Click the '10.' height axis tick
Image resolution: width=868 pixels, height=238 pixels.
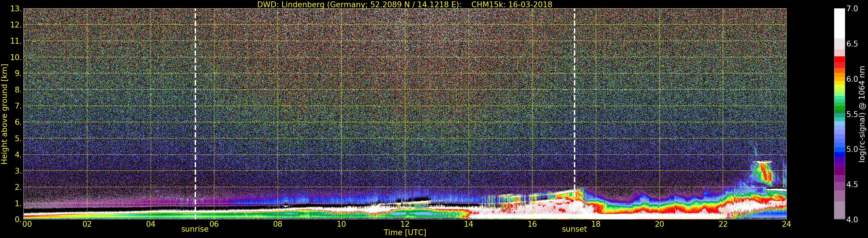pyautogui.click(x=16, y=57)
